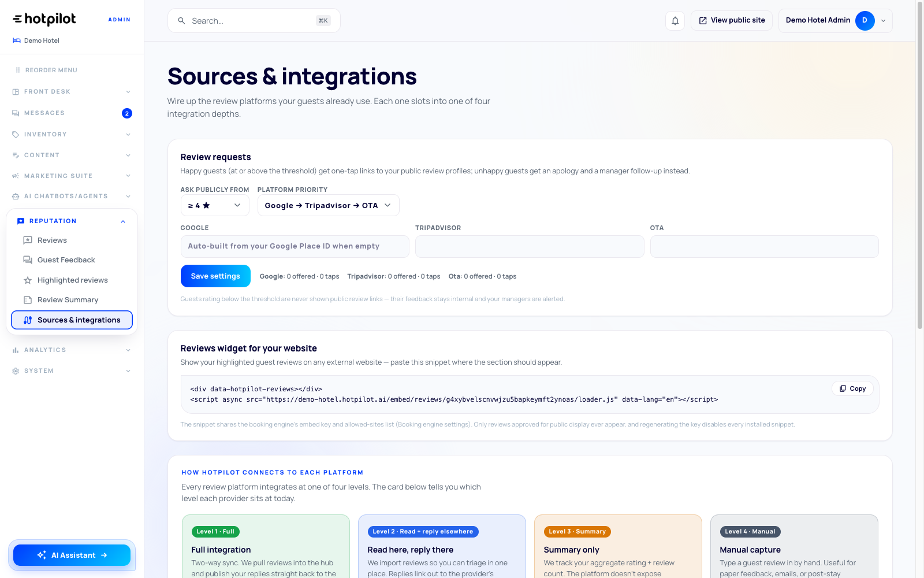
Task: Click the Messages chat icon
Action: [16, 113]
